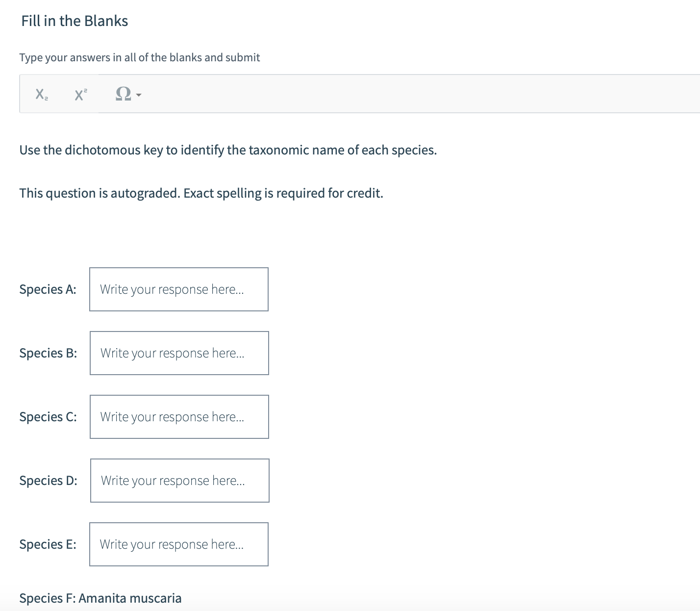Activate the Species E response field
Viewport: 700px width, 611px height.
point(179,544)
